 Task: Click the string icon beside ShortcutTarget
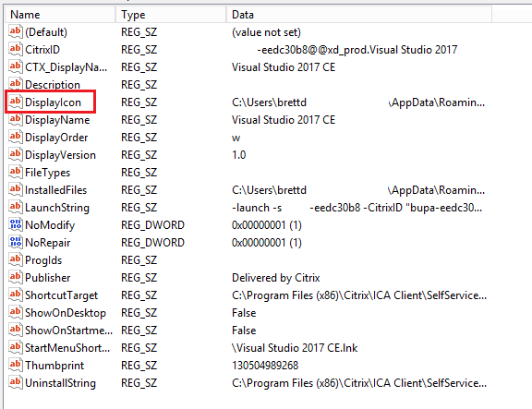point(16,295)
